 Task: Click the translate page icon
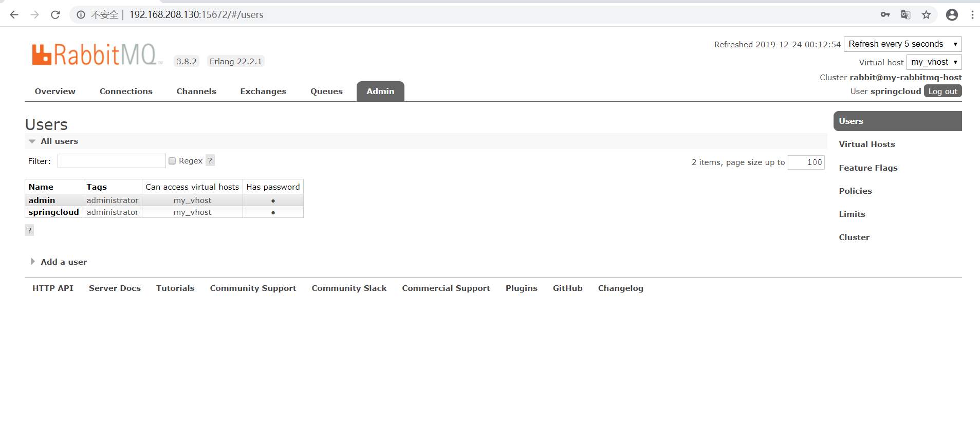tap(905, 15)
